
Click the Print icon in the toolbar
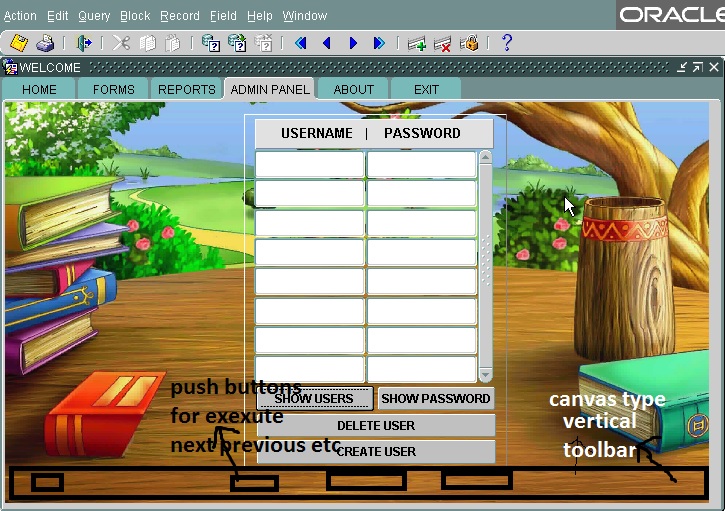45,43
